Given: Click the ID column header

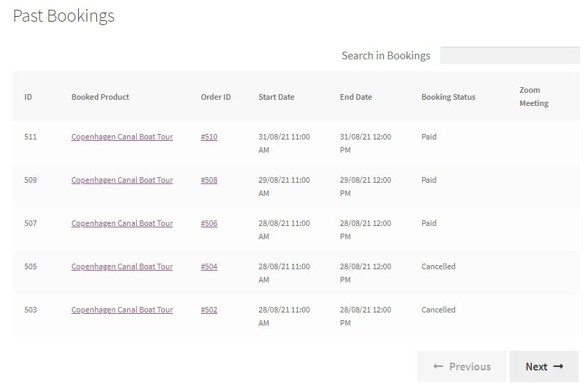Looking at the screenshot, I should 28,97.
